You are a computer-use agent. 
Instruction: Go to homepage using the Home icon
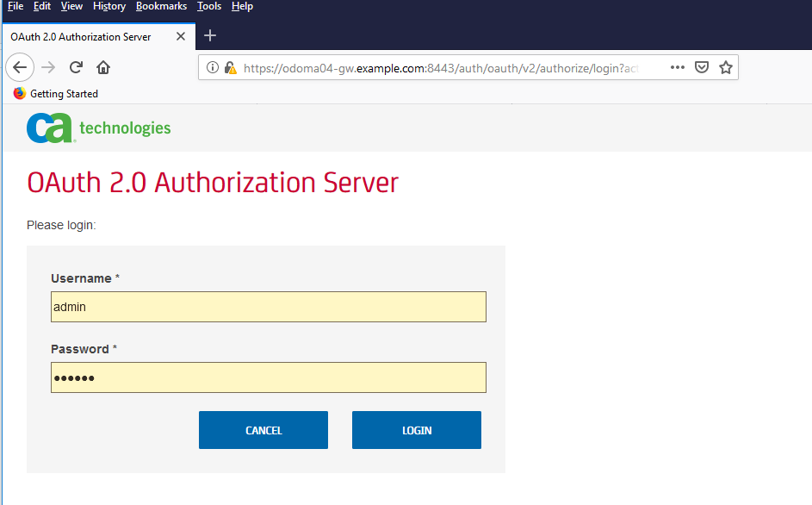point(102,66)
